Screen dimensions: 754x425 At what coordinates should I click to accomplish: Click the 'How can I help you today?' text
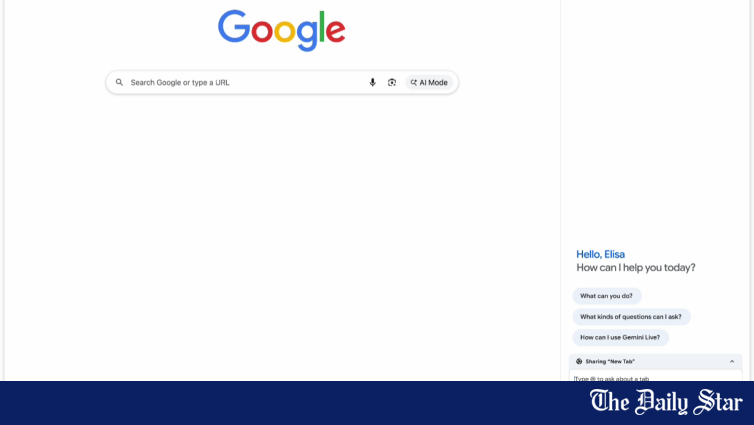636,267
